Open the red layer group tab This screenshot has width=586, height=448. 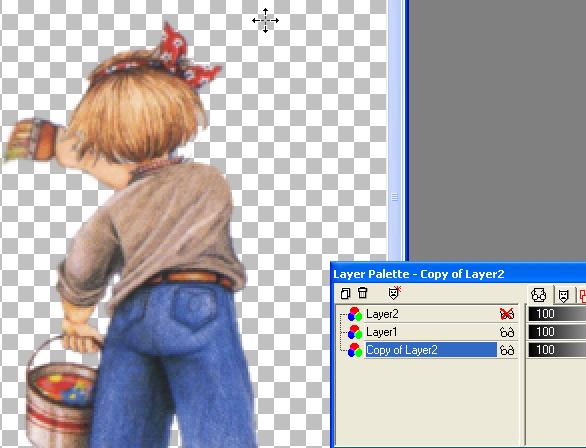pos(582,296)
